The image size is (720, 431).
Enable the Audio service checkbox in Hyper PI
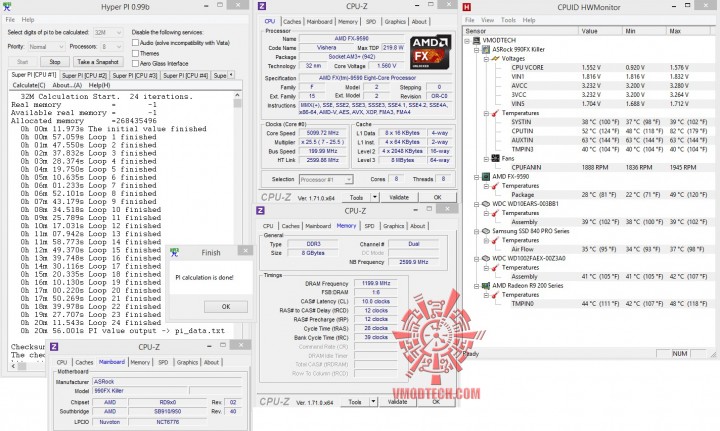coord(135,43)
